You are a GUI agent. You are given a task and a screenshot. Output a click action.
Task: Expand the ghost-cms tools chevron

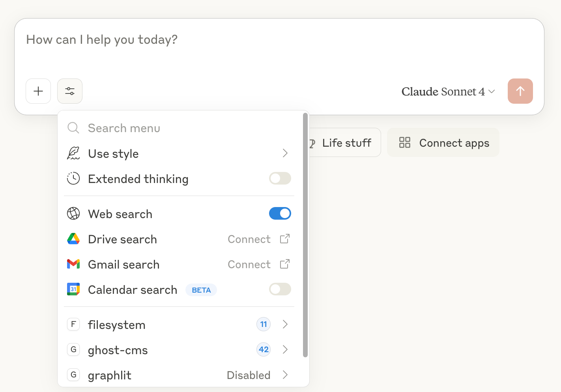[x=285, y=349]
